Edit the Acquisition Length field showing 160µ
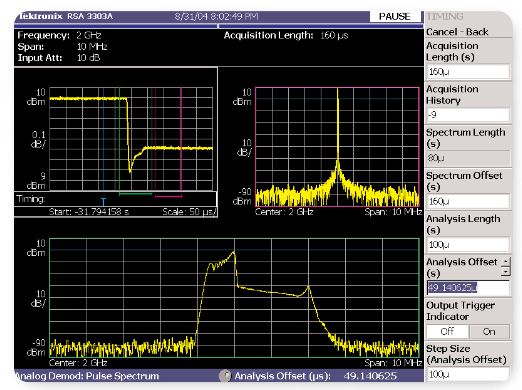 click(468, 72)
